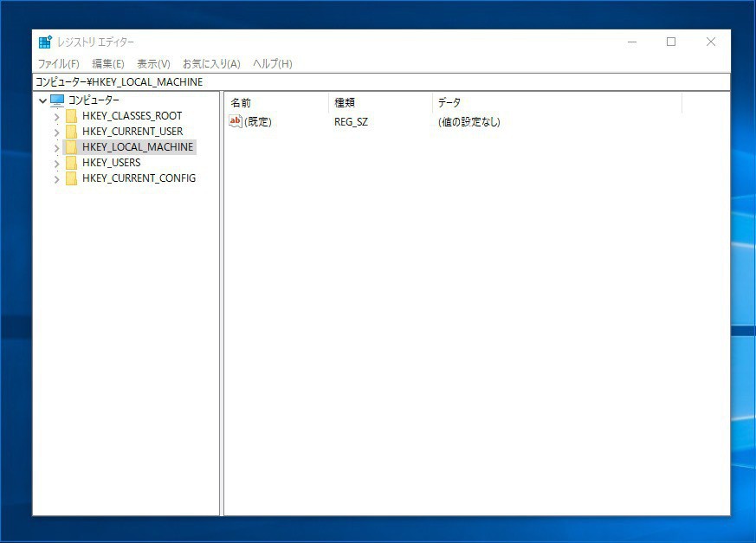Select the HKEY_CURRENT_CONFIG label
Screen dimensions: 756x543
point(139,178)
